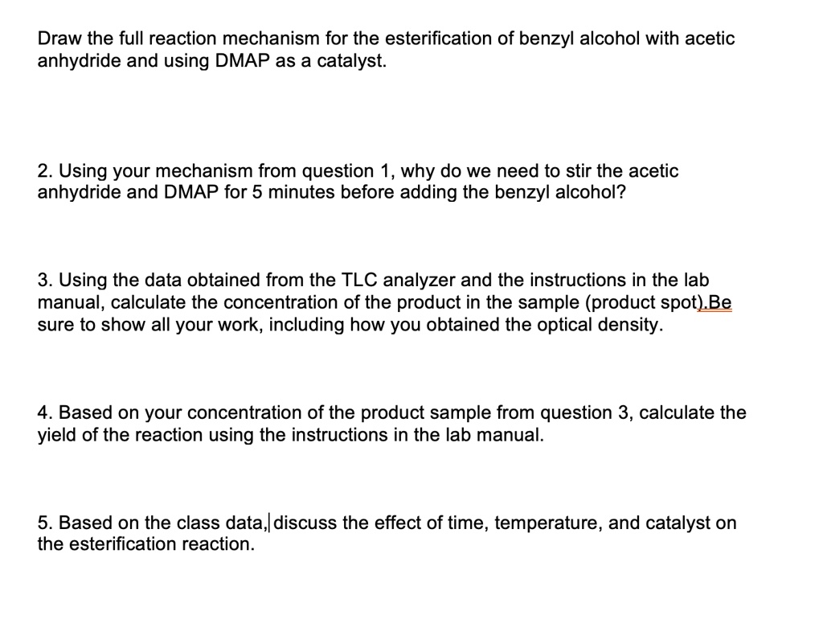Click the underlined text "spot).Be"
The width and height of the screenshot is (823, 644).
(701, 303)
